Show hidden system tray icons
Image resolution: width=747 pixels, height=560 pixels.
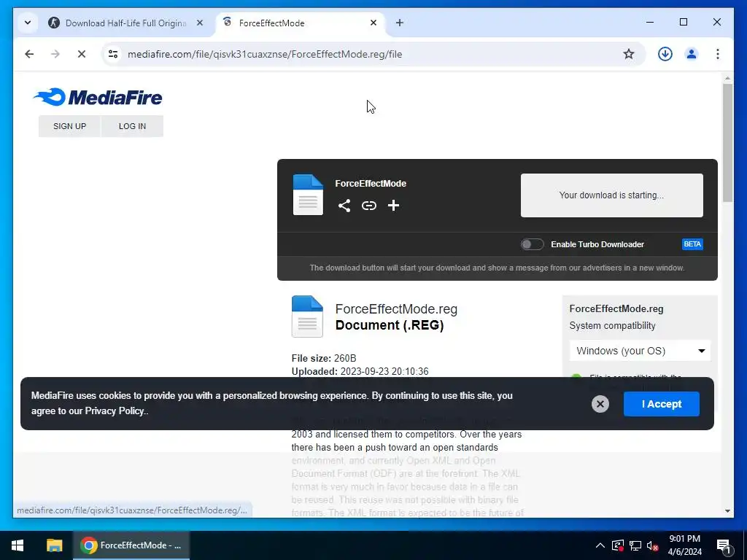(x=600, y=545)
